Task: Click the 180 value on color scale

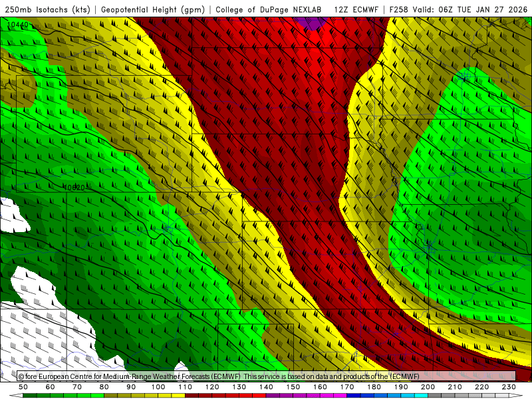Action: click(x=374, y=387)
